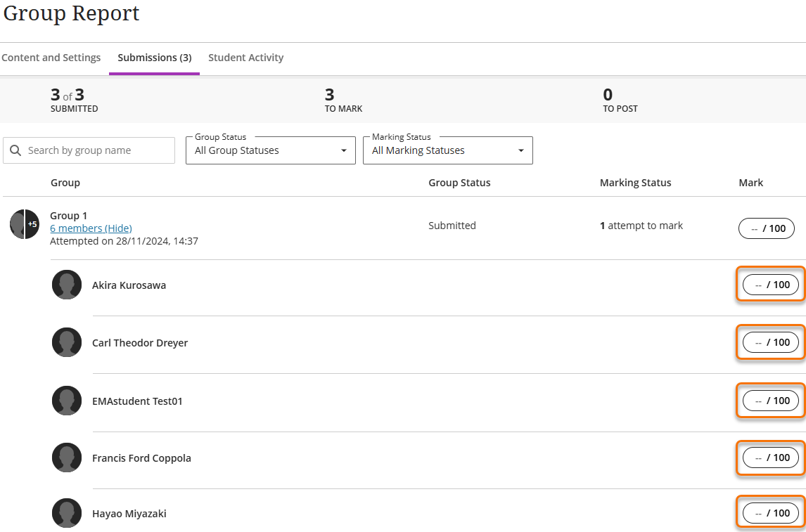Click Carl Theodor Dreyer's mark pill
This screenshot has width=806, height=532.
[x=771, y=342]
